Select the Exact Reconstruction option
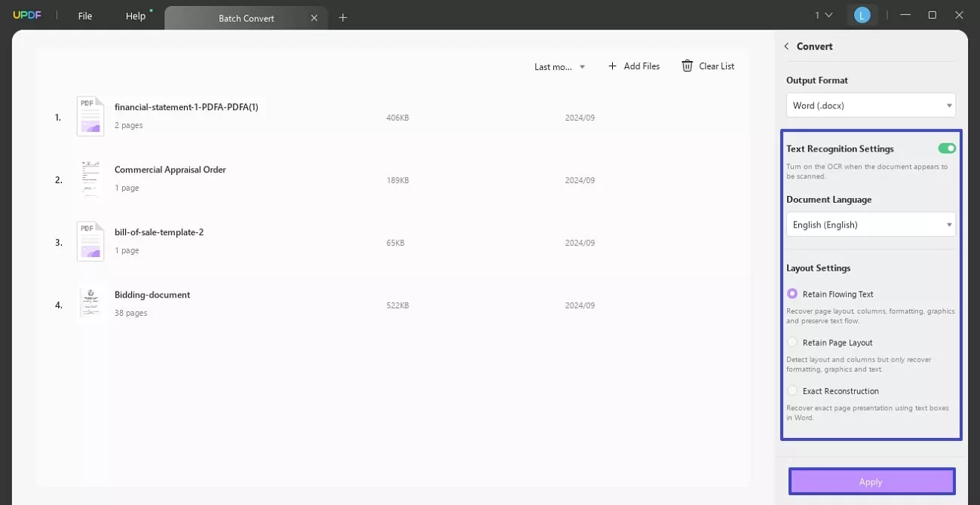The height and width of the screenshot is (505, 980). pos(792,390)
